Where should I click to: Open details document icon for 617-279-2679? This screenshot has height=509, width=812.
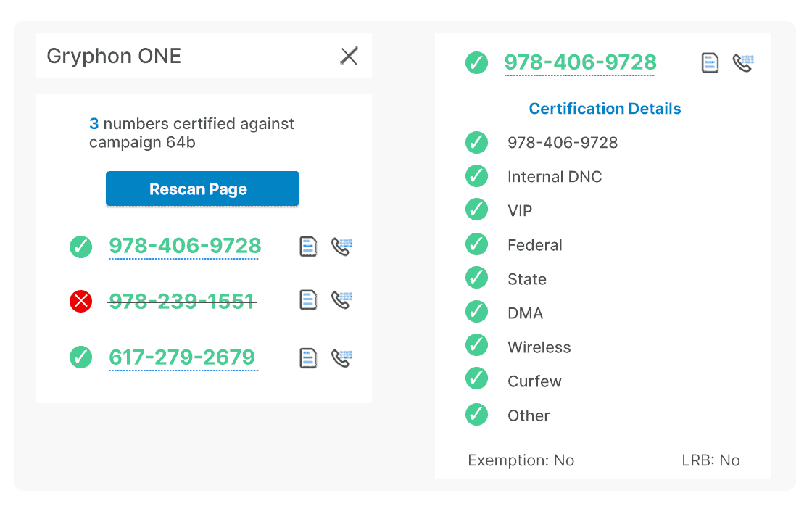[308, 357]
